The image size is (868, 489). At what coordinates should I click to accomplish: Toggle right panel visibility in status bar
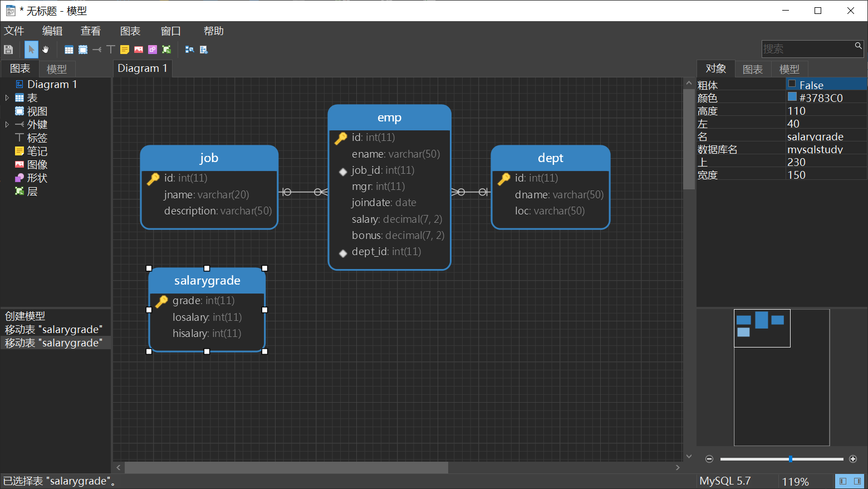(x=857, y=481)
